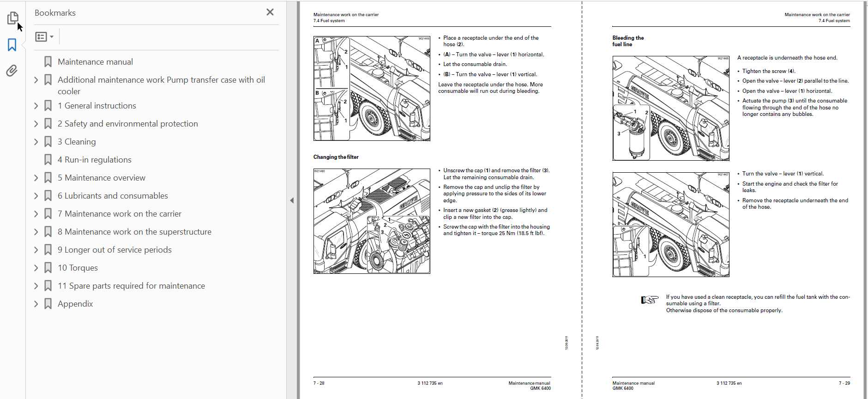The width and height of the screenshot is (868, 399).
Task: Click the 'Changing the filter' engine illustration
Action: (372, 221)
